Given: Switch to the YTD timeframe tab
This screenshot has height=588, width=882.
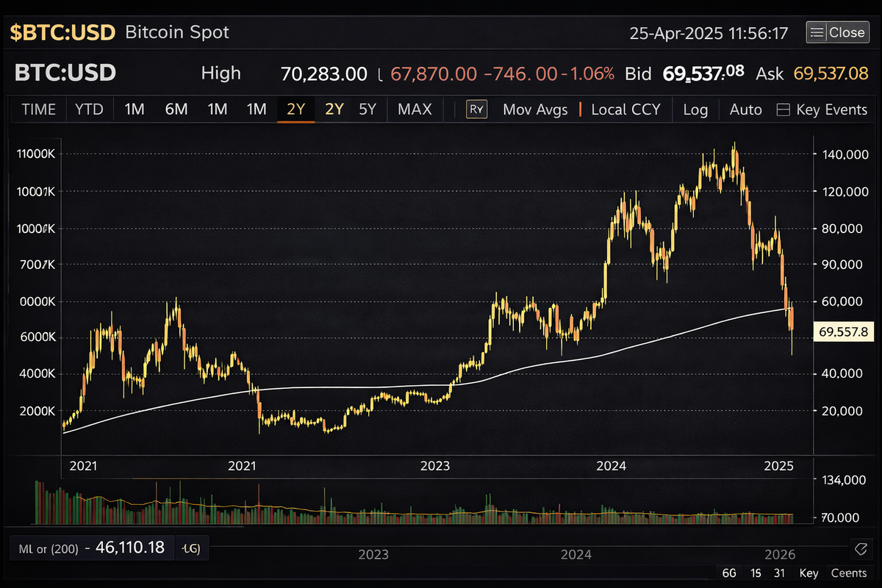Looking at the screenshot, I should tap(89, 109).
